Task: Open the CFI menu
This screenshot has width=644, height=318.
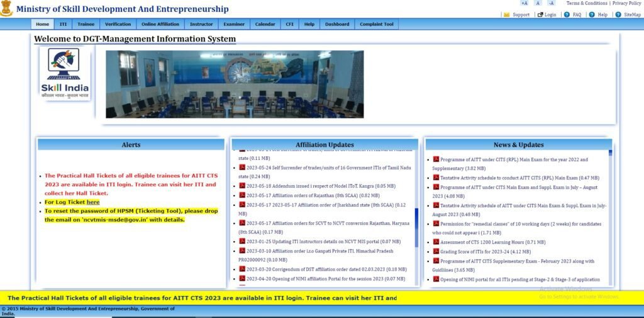Action: 289,25
